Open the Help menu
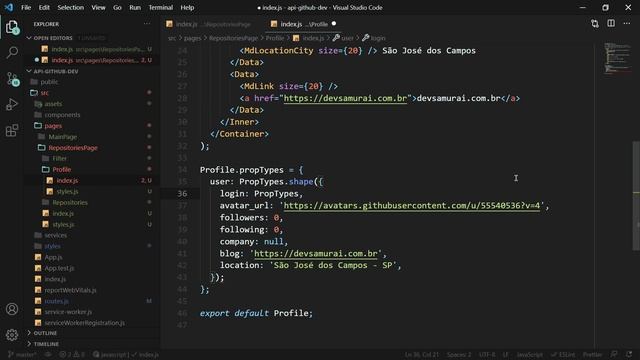 pos(187,7)
